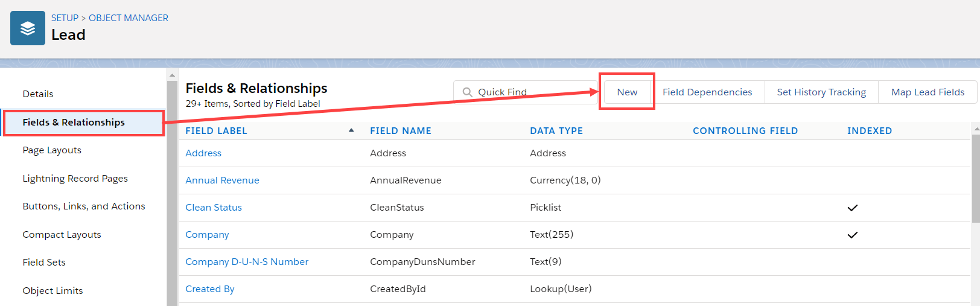Go to Lightning Record Pages
The image size is (980, 306).
[75, 179]
